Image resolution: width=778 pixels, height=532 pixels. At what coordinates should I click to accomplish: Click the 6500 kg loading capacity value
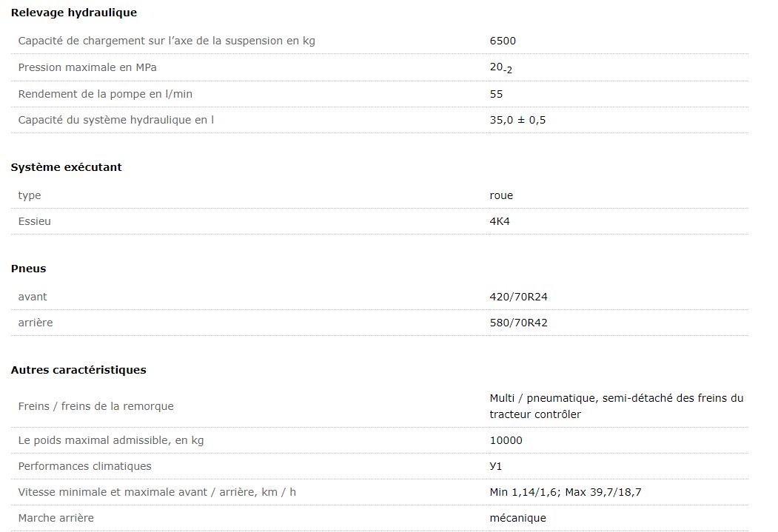point(503,41)
